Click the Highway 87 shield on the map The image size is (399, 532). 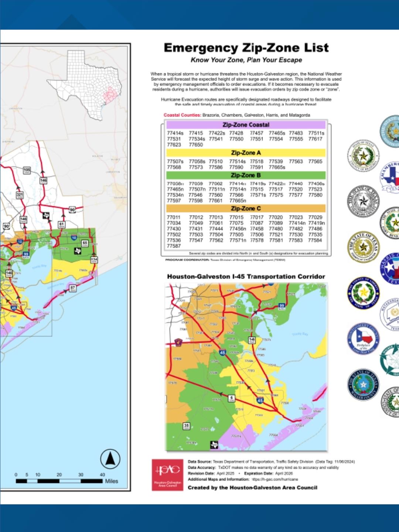[72, 288]
